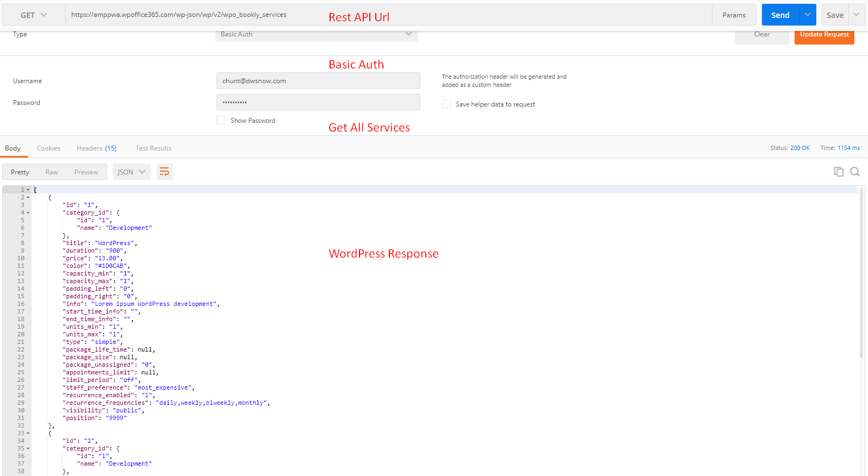Click the "duration": "900" line
This screenshot has width=868, height=476.
(x=95, y=250)
